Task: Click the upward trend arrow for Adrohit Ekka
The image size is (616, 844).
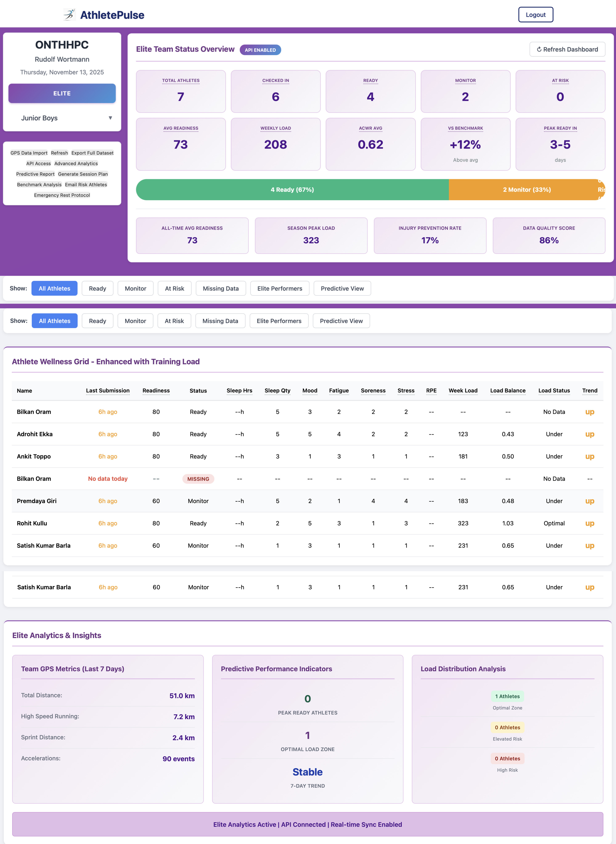Action: [x=590, y=434]
